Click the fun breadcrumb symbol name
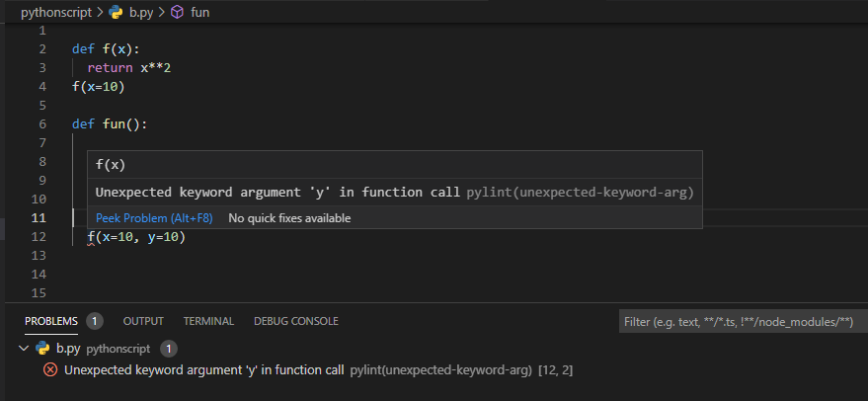This screenshot has width=868, height=401. [x=199, y=13]
